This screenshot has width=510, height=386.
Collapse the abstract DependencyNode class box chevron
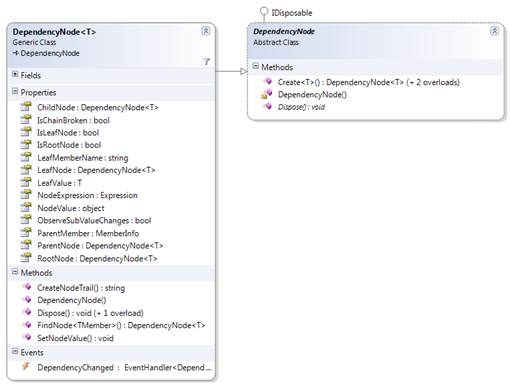(495, 31)
